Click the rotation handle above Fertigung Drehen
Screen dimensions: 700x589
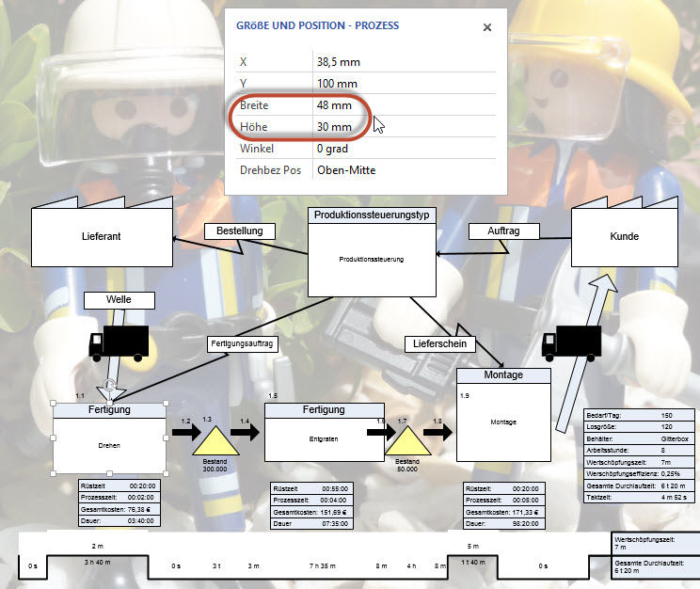(109, 385)
